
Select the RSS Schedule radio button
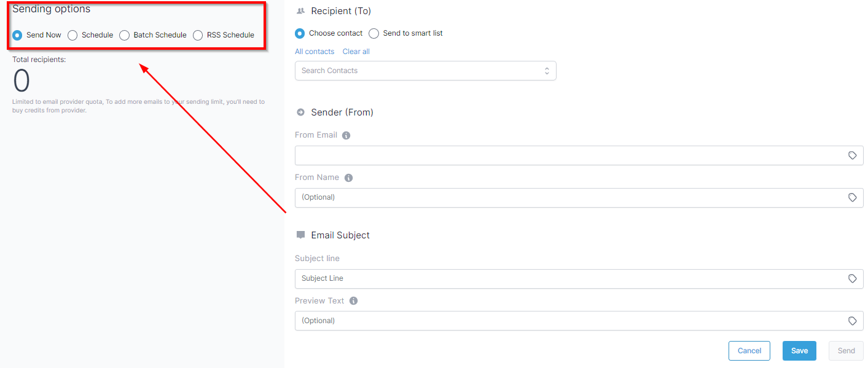(x=198, y=35)
